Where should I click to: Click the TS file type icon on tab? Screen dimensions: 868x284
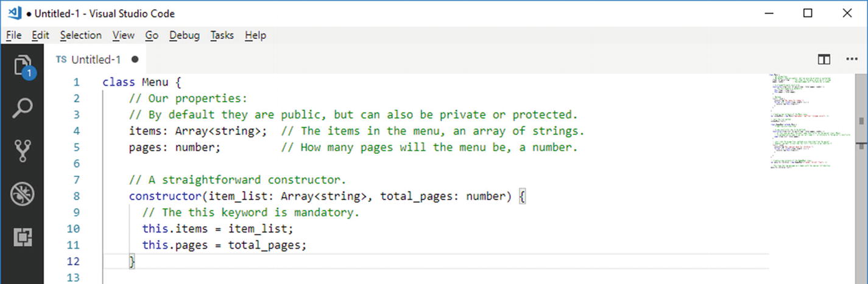pyautogui.click(x=61, y=60)
